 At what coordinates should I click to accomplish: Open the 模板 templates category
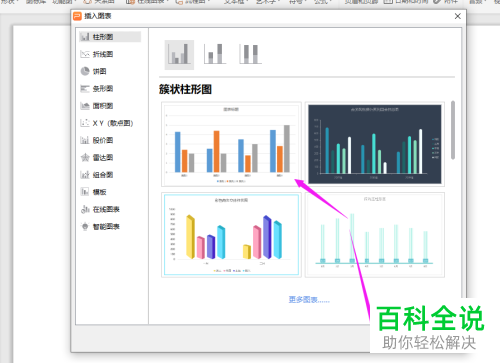click(94, 192)
